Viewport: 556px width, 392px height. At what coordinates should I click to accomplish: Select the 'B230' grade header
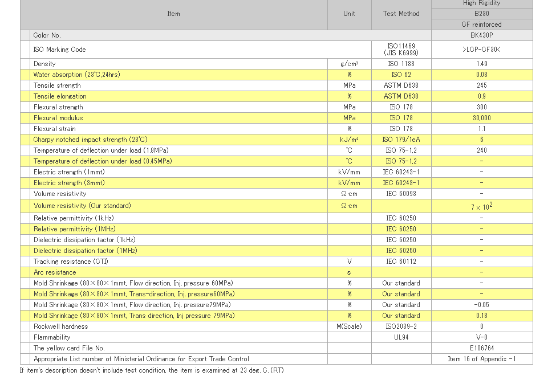click(x=481, y=14)
